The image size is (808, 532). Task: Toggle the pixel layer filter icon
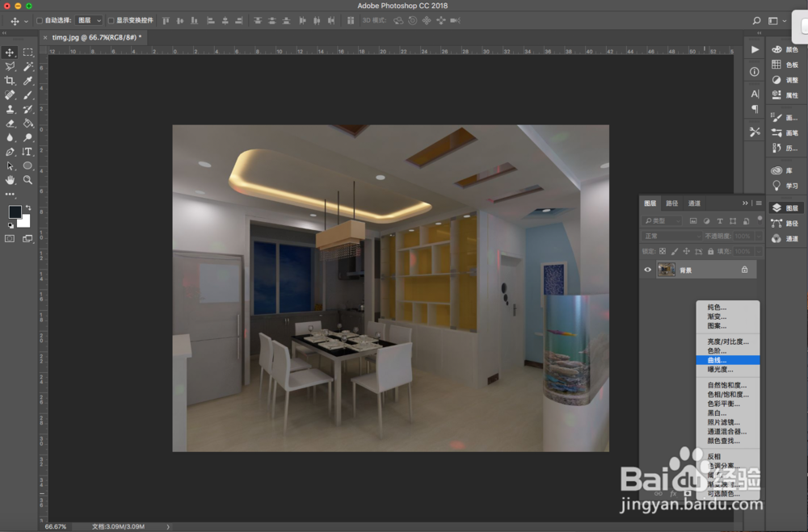pos(693,221)
